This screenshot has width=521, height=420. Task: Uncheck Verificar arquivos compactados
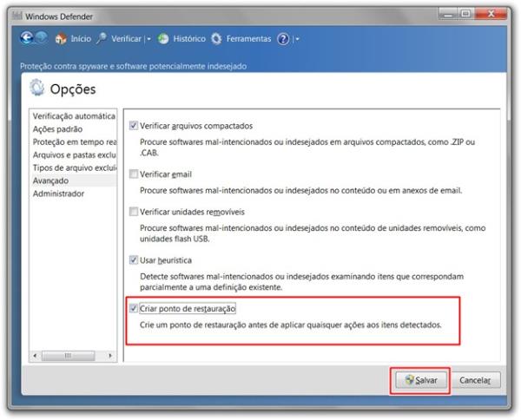[134, 126]
